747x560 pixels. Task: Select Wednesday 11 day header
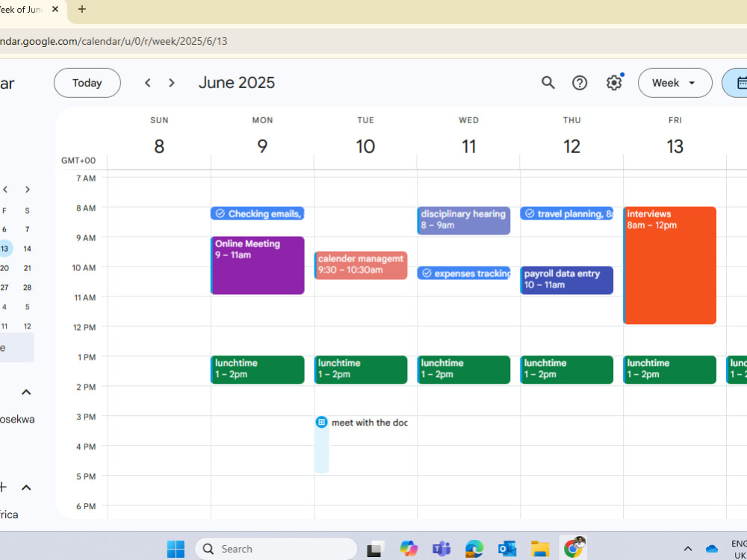point(469,146)
